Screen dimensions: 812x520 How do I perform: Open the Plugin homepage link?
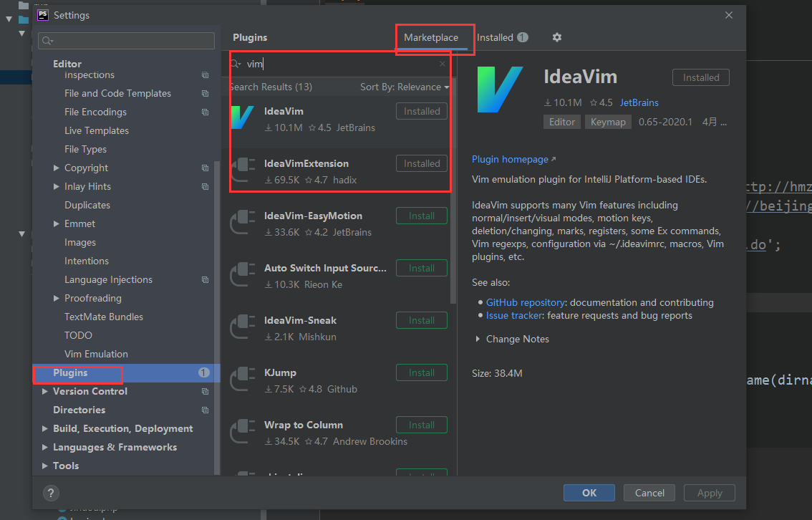(x=513, y=160)
